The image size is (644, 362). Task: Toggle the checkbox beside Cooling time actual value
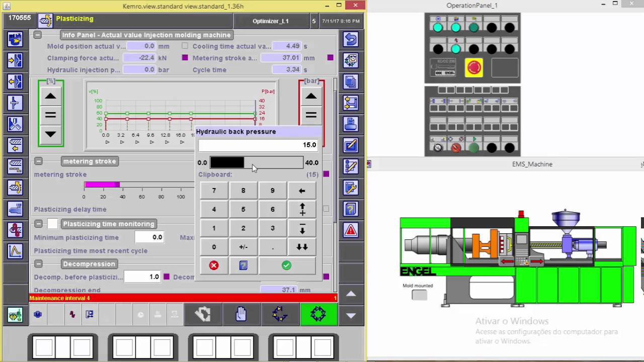click(185, 46)
